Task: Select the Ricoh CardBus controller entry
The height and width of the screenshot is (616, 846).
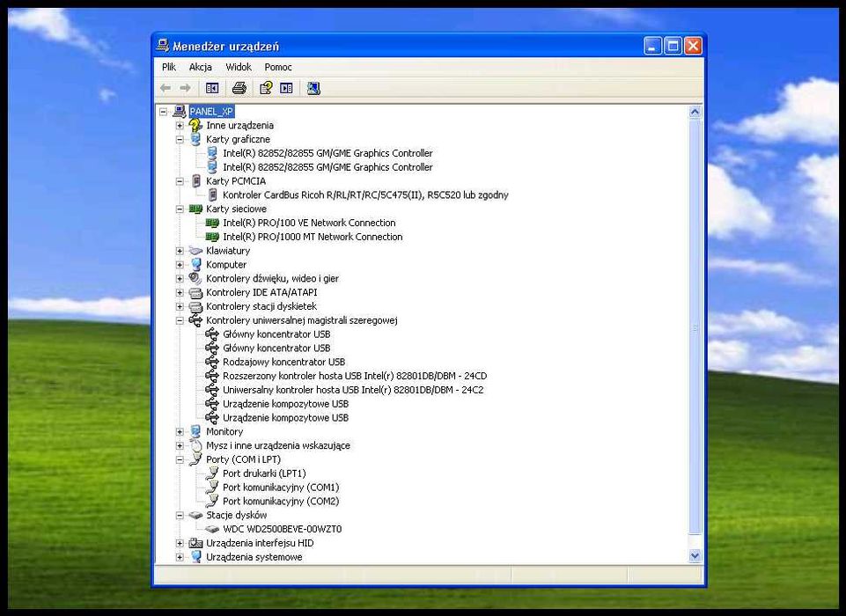Action: point(365,195)
